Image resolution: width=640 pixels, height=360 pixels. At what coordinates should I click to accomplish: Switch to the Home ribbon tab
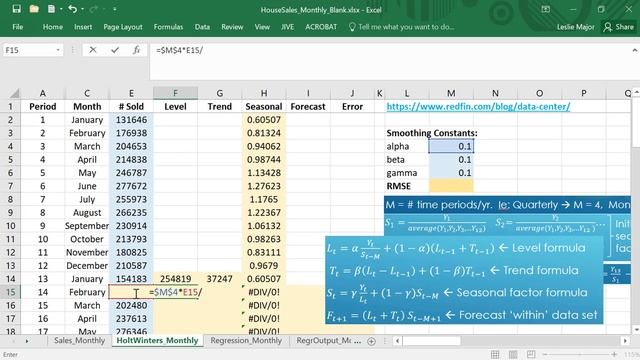point(53,27)
